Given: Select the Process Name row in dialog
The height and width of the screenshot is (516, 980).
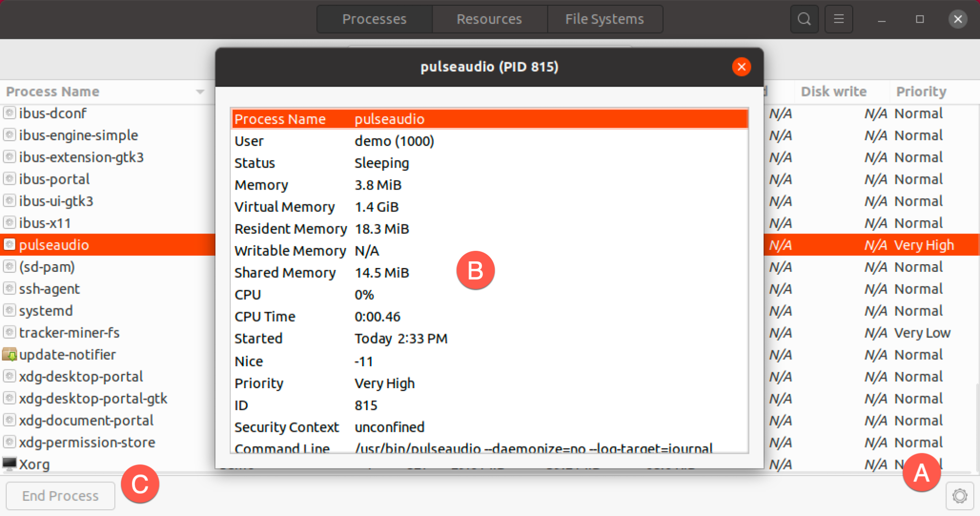Looking at the screenshot, I should pyautogui.click(x=490, y=119).
